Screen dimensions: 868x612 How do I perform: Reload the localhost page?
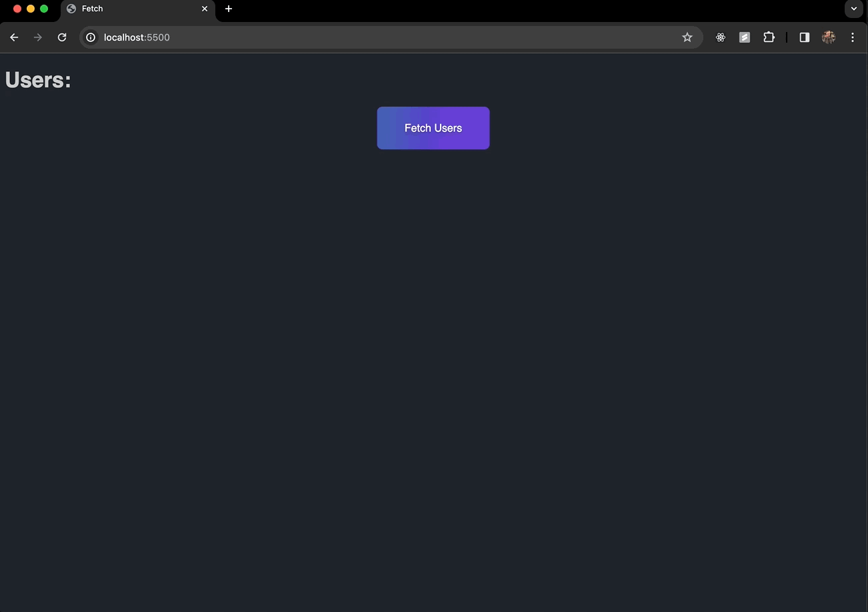coord(62,37)
